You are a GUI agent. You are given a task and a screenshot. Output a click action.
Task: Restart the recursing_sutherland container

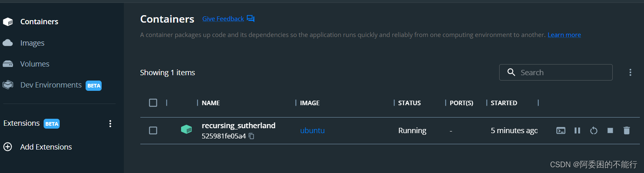click(x=593, y=131)
